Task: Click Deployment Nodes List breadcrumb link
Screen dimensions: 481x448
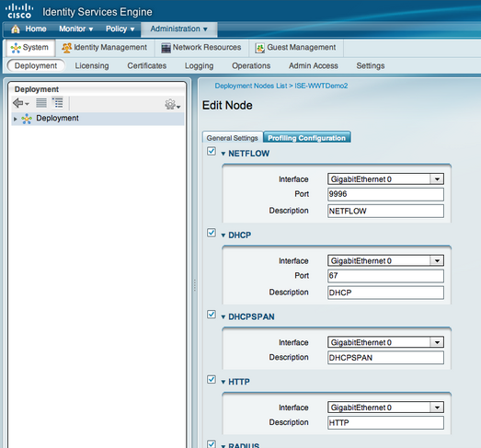Action: tap(251, 86)
